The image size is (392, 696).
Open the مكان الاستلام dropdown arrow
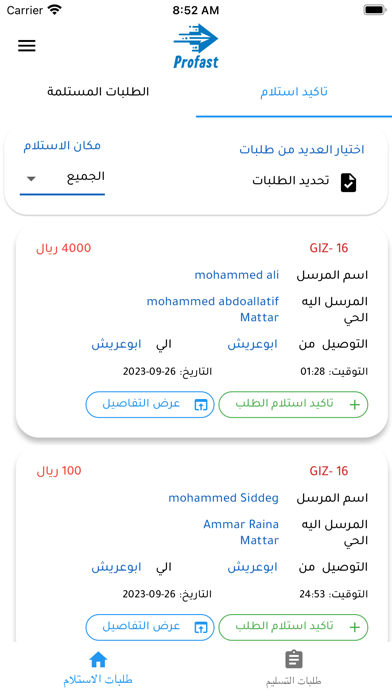(x=31, y=179)
